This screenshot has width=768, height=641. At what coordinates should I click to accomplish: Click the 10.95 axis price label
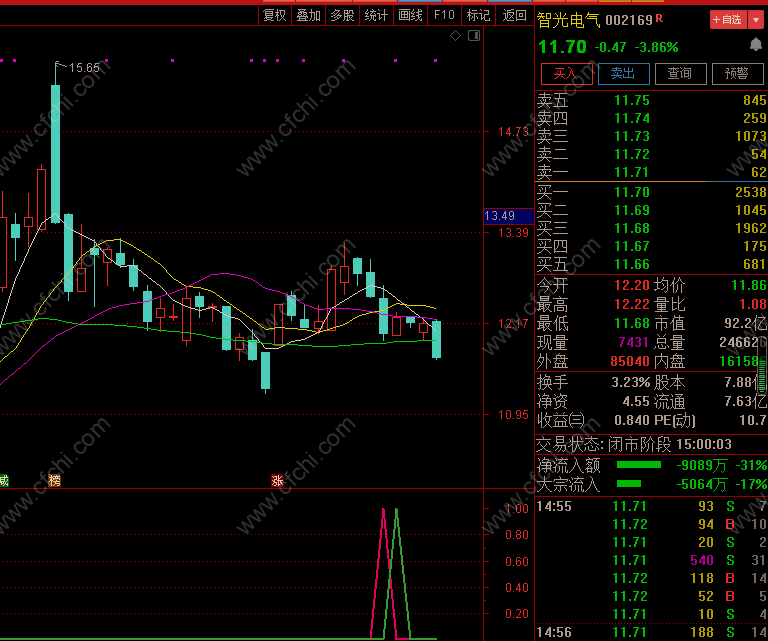pos(513,415)
